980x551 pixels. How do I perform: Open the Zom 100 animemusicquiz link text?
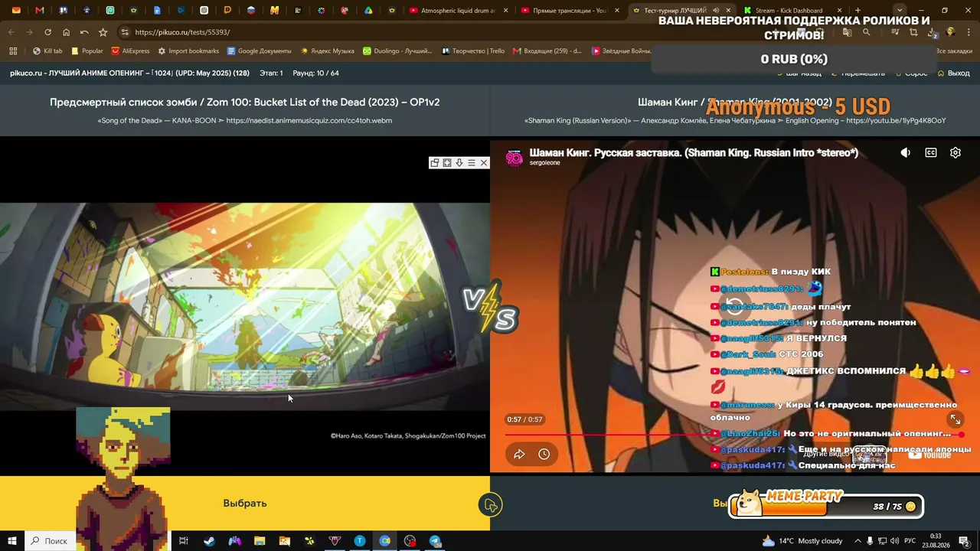pyautogui.click(x=309, y=121)
